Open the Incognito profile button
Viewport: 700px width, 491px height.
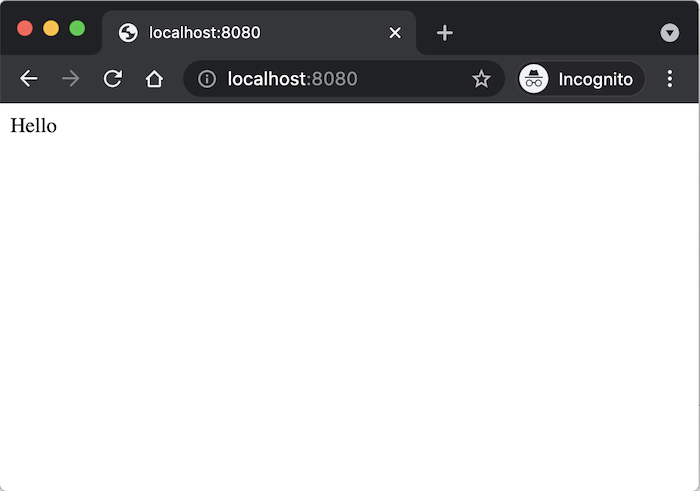pos(581,79)
